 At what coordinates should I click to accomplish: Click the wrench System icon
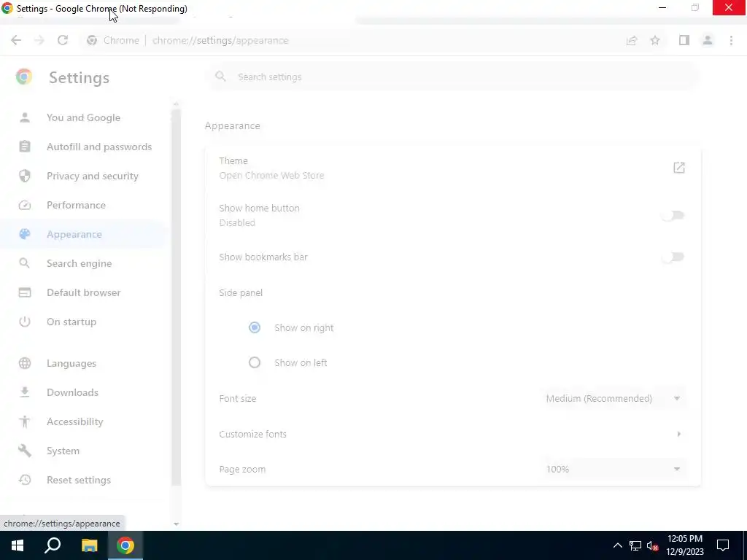25,451
